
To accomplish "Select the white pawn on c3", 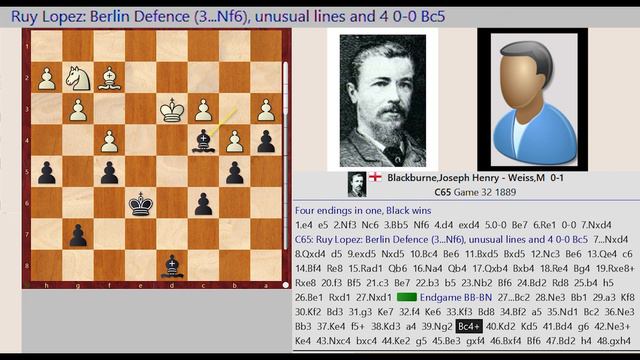I will pos(203,109).
